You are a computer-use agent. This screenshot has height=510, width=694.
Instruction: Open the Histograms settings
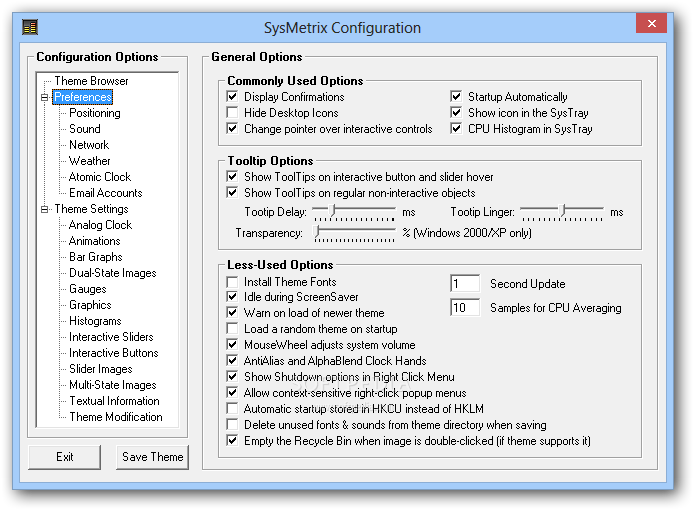coord(95,321)
